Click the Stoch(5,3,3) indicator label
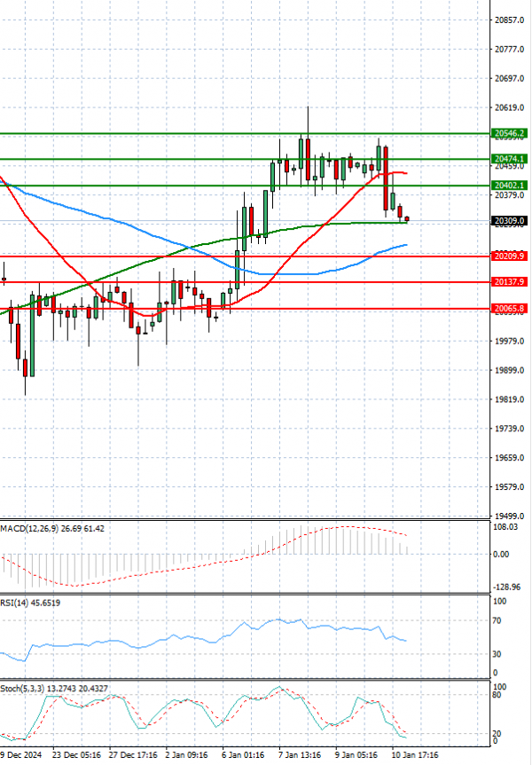Viewport: 532px width, 765px height. point(54,689)
